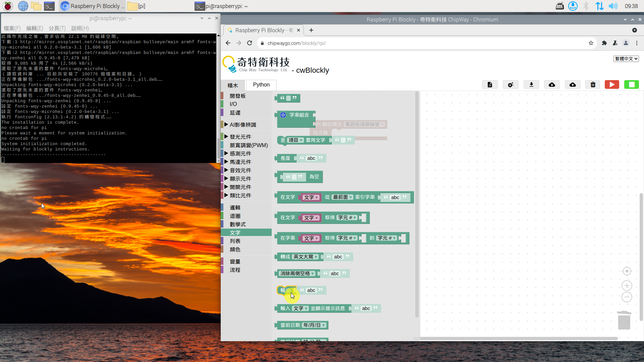Switch to the Python tab

click(261, 85)
